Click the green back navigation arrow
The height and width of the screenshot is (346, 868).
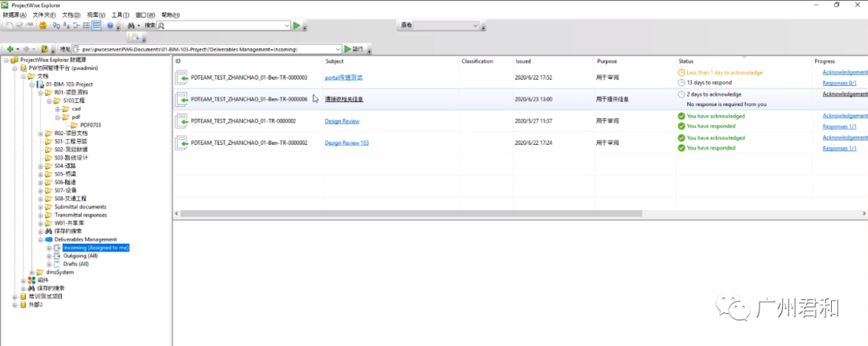(x=9, y=49)
